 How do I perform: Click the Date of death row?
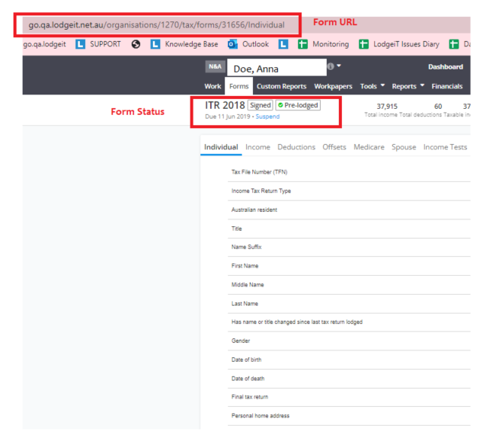(x=349, y=379)
